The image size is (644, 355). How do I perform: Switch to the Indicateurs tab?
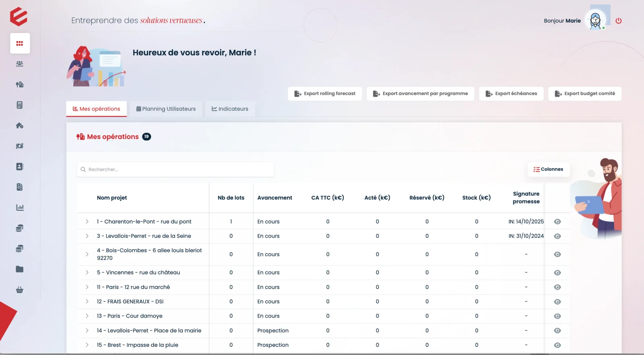(230, 109)
